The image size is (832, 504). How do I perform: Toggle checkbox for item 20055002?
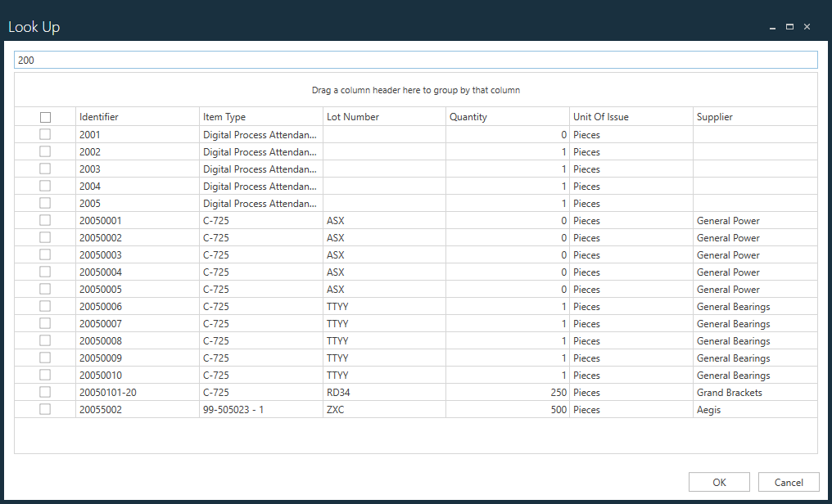click(45, 409)
